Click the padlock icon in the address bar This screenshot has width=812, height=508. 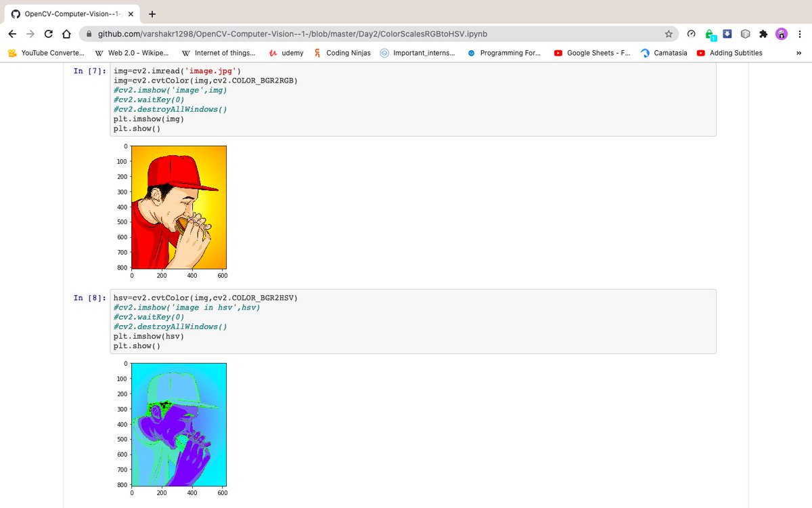[89, 33]
